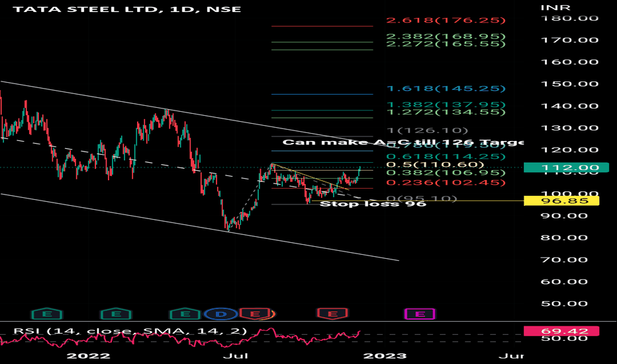Select the 2.618(176.25) Fibonacci label
Screen dimensions: 617x364
pyautogui.click(x=446, y=20)
